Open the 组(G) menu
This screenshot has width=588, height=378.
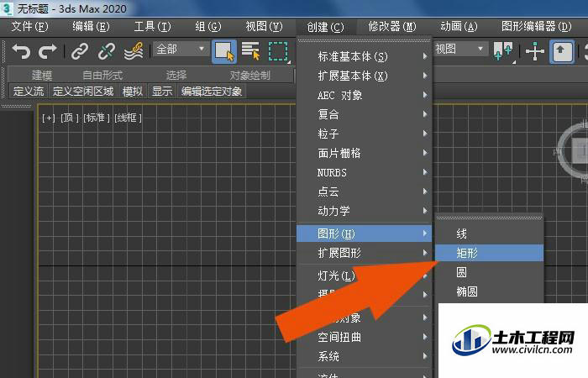coord(208,27)
